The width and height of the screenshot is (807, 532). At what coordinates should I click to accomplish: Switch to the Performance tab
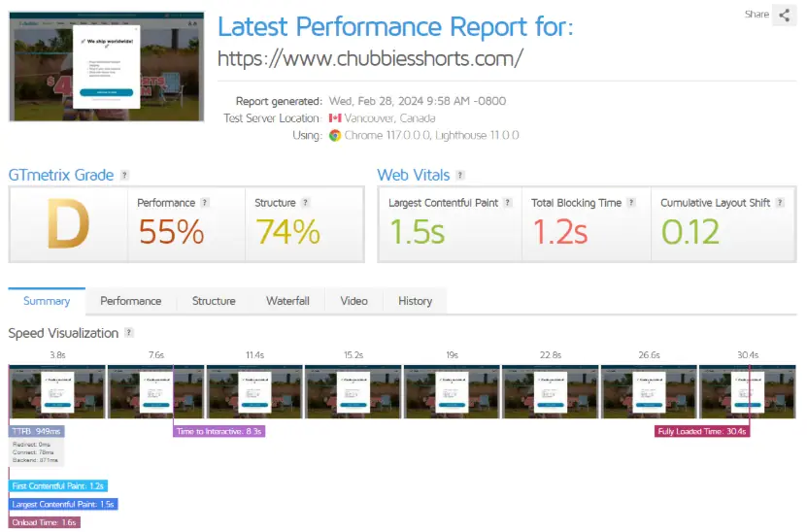pyautogui.click(x=131, y=301)
